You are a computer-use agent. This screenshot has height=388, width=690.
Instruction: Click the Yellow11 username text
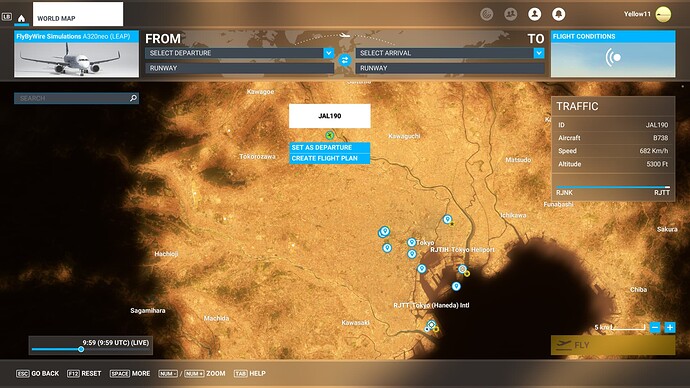(x=637, y=14)
